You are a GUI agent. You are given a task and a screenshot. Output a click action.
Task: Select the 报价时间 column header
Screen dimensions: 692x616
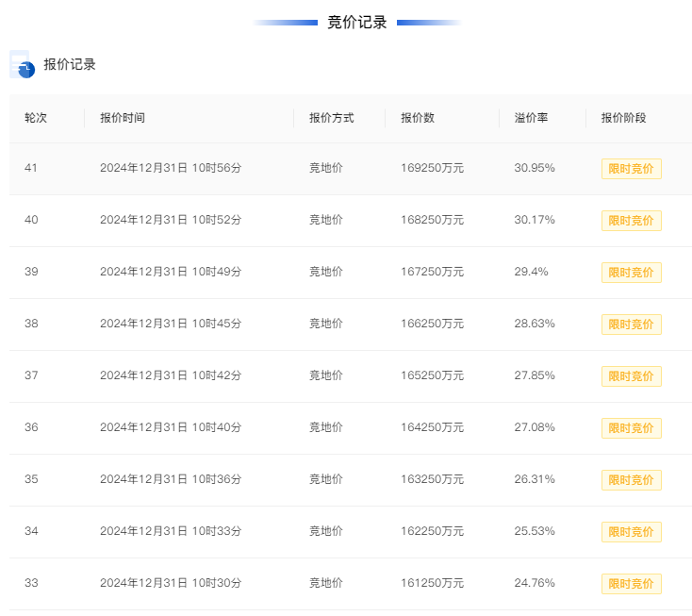pos(123,118)
